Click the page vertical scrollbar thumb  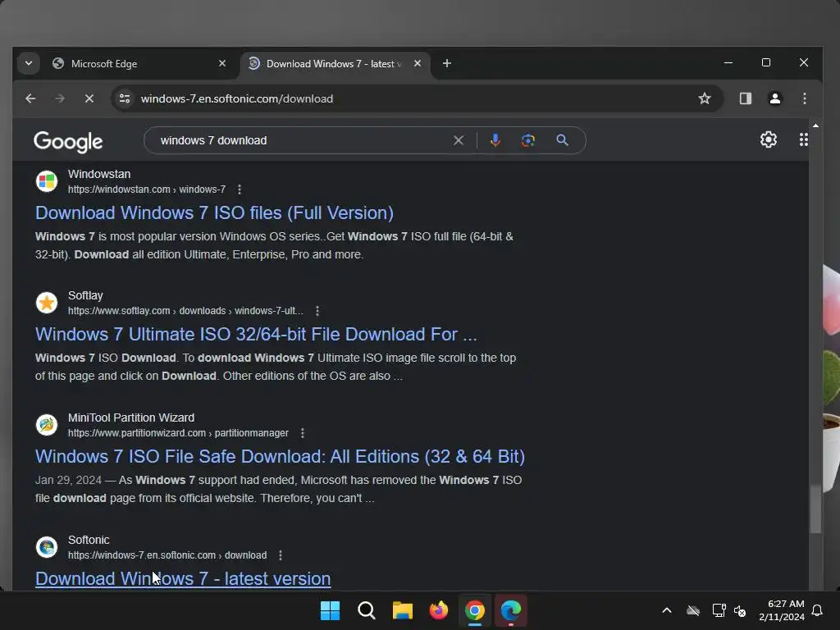pyautogui.click(x=815, y=509)
